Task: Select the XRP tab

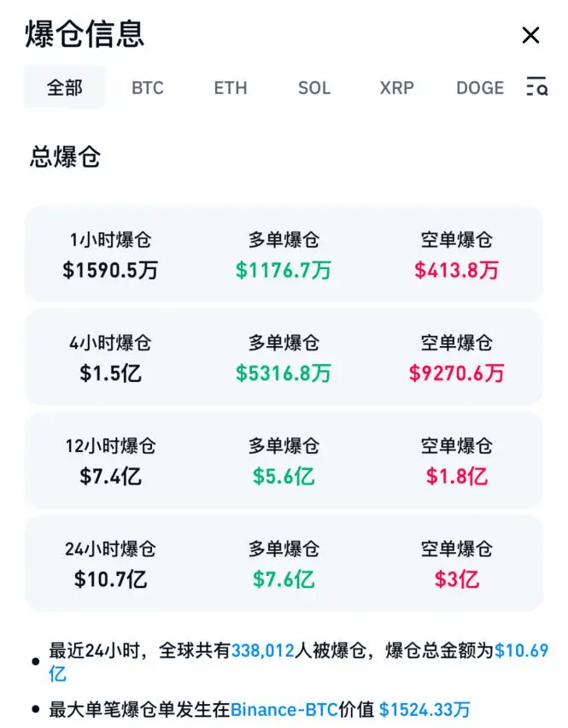Action: [395, 88]
